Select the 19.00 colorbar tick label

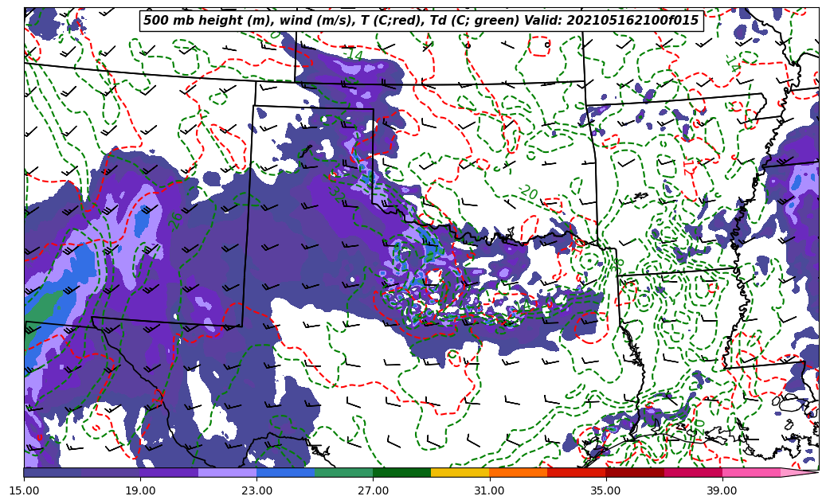[140, 490]
